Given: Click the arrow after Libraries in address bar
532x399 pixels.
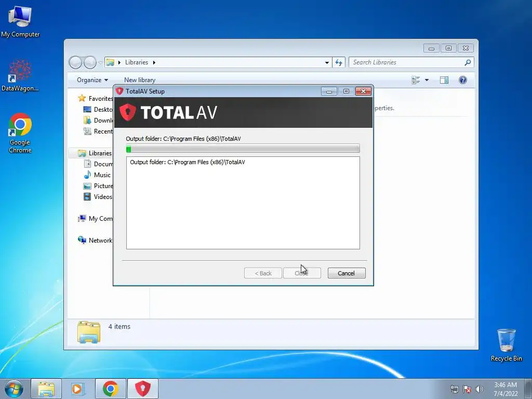Looking at the screenshot, I should tap(154, 62).
